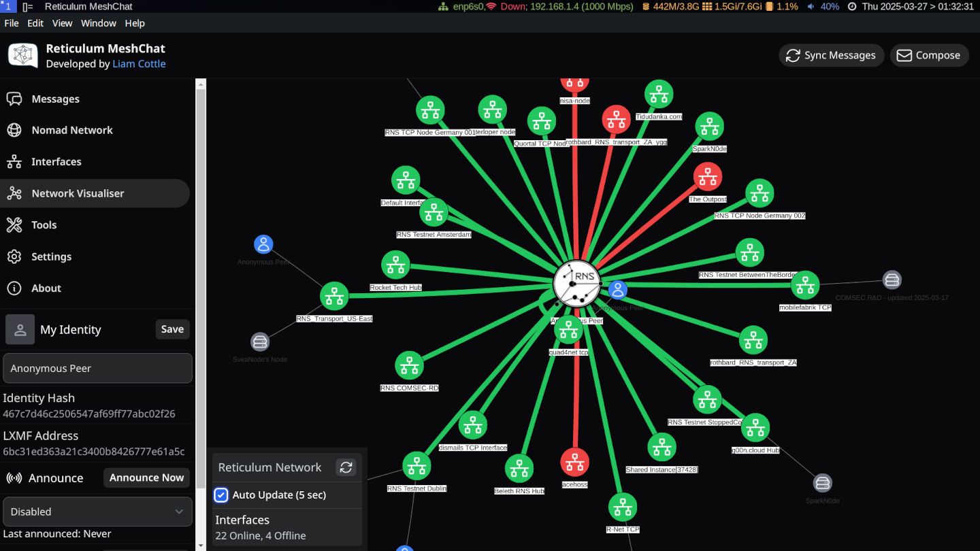
Task: Open the Help menu
Action: (x=135, y=23)
